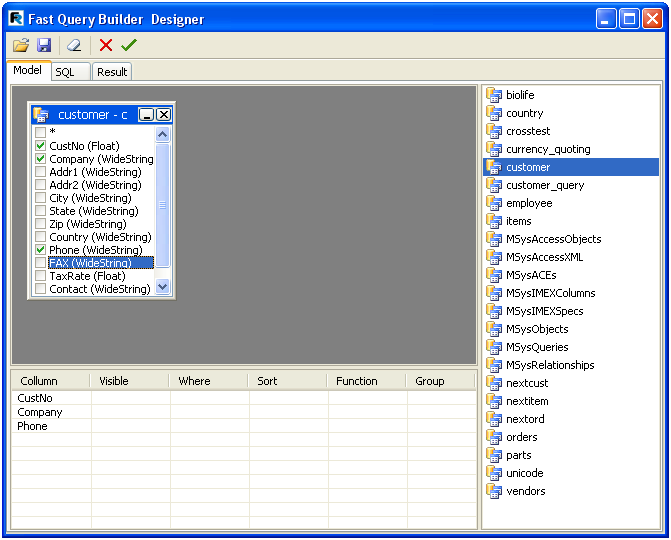Select the biolife table icon

click(493, 95)
